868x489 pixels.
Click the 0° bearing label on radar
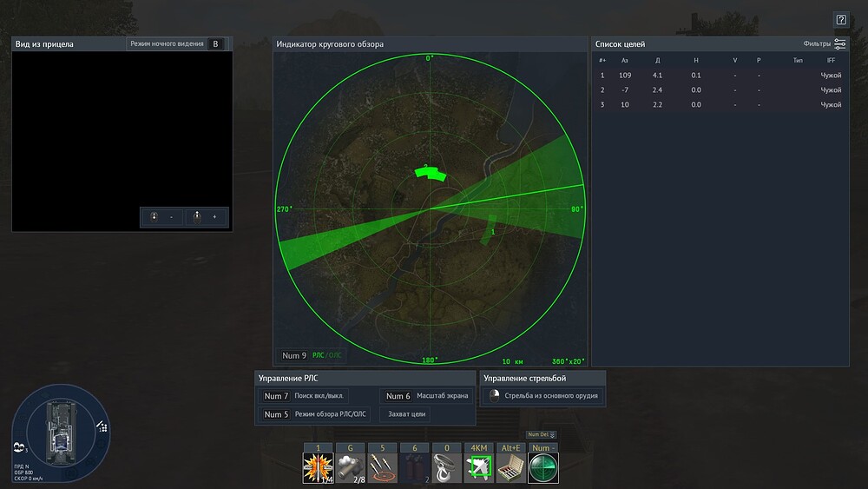(x=431, y=58)
